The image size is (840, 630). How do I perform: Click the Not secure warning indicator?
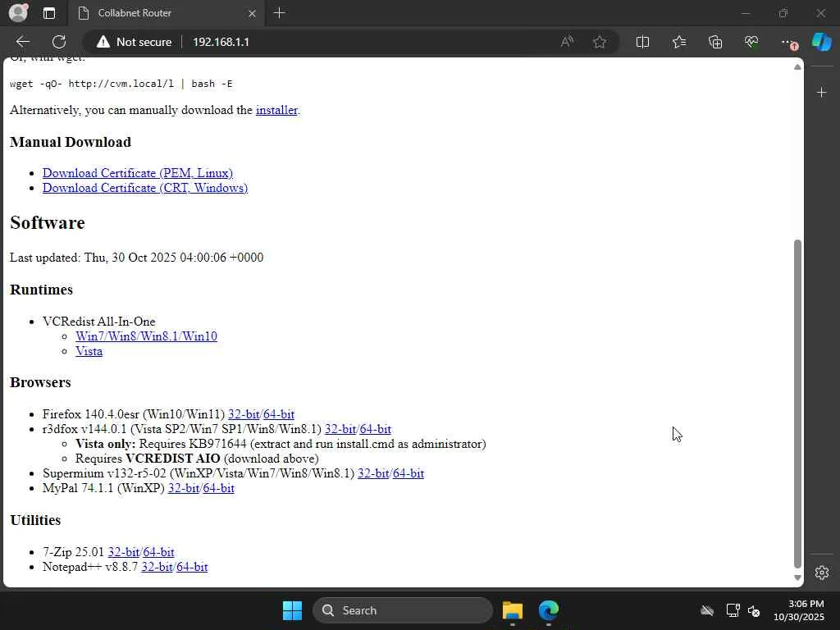pyautogui.click(x=134, y=42)
